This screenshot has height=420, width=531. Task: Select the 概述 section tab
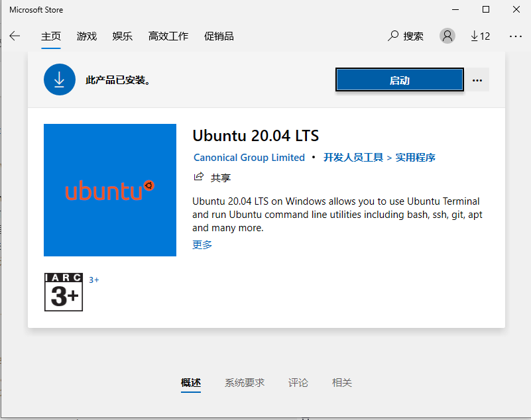[191, 383]
